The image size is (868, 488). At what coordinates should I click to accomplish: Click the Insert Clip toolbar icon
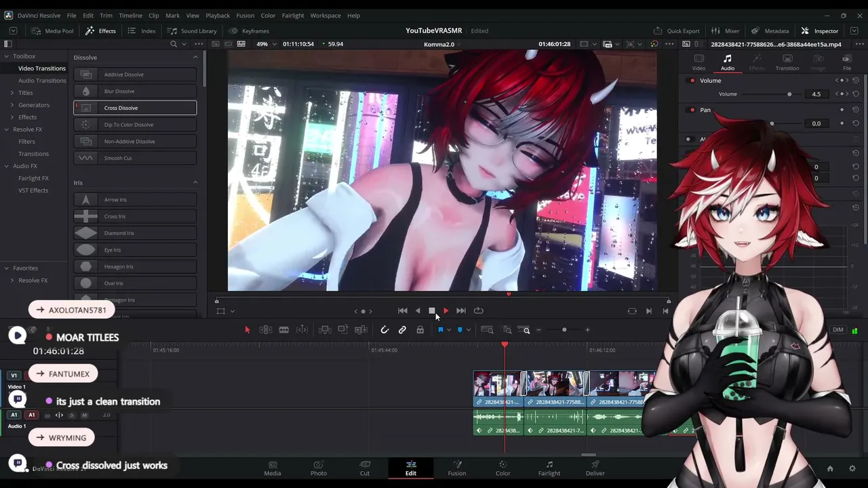325,330
